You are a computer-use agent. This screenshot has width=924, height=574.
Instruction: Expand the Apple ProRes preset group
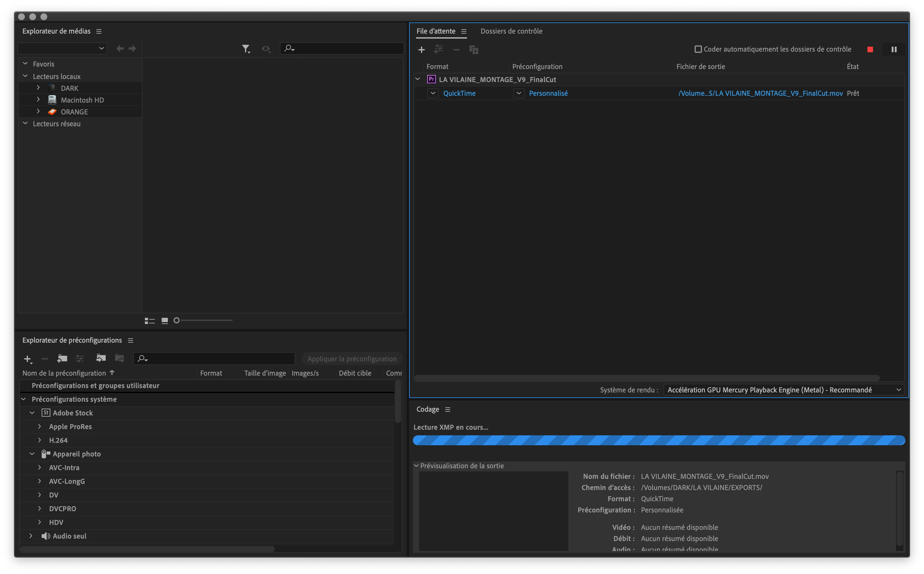pyautogui.click(x=39, y=426)
